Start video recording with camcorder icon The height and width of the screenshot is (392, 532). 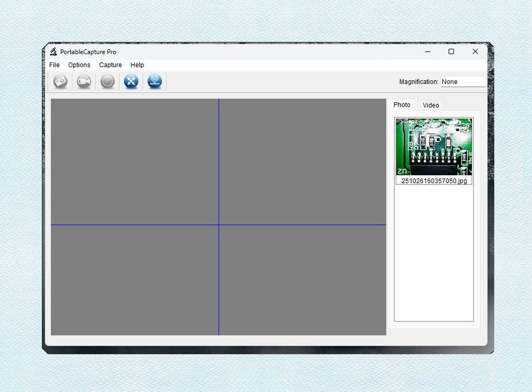84,82
